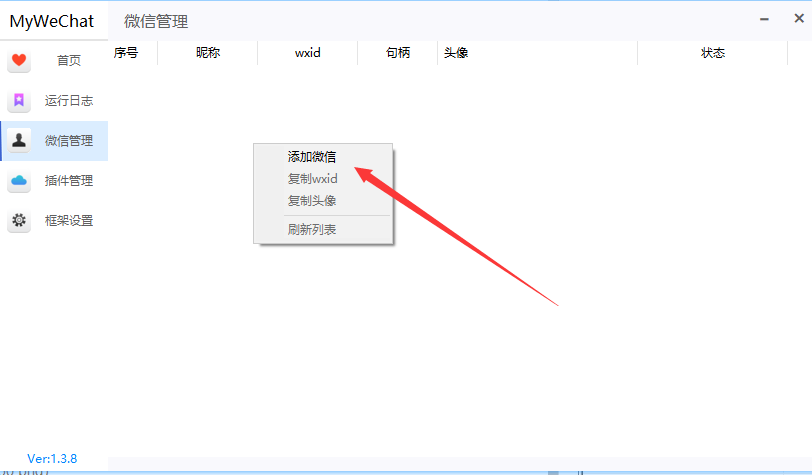Click the 状态 column header
The image size is (812, 475).
713,53
